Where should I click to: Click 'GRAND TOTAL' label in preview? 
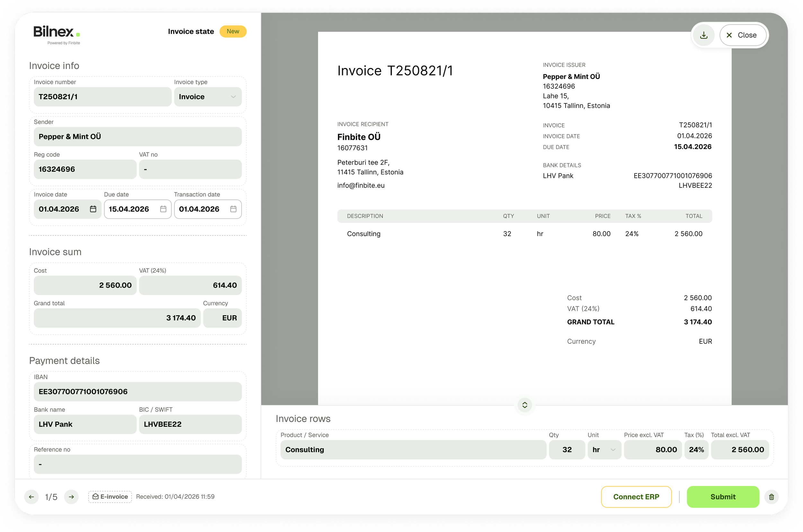point(591,322)
